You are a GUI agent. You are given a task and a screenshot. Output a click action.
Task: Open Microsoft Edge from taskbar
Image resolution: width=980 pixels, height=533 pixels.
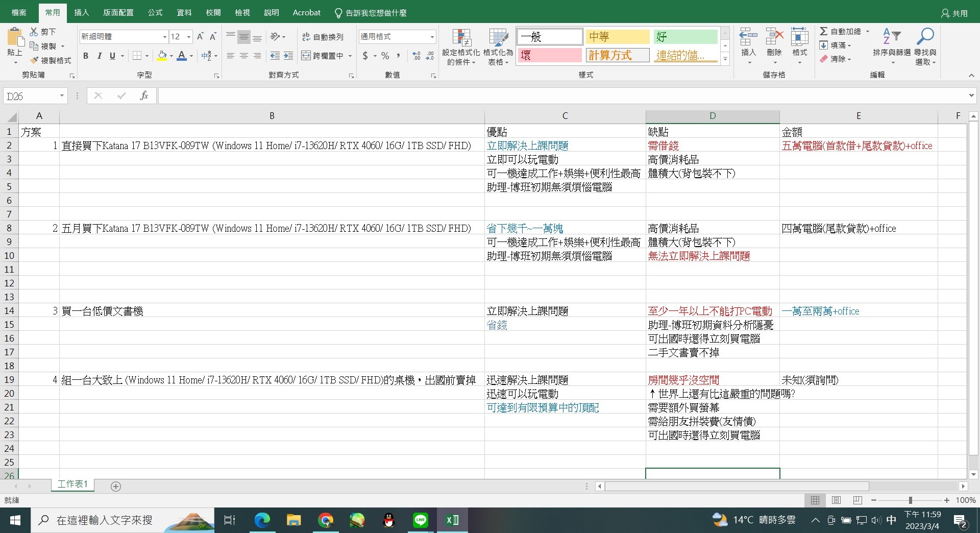pyautogui.click(x=262, y=520)
